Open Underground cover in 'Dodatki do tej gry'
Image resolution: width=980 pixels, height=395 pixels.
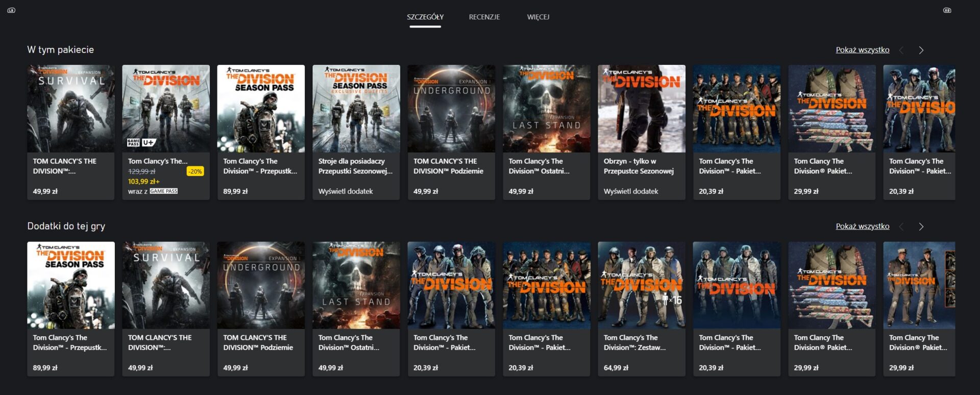click(x=261, y=285)
